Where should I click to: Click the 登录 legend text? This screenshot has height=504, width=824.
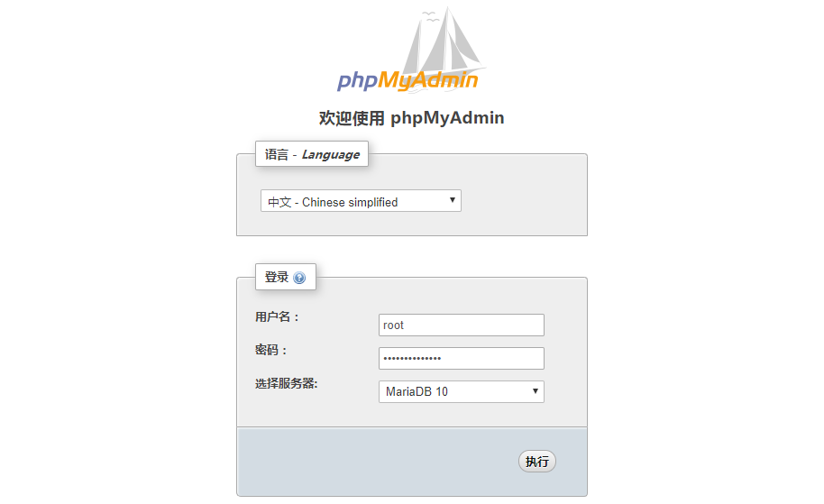pos(277,277)
